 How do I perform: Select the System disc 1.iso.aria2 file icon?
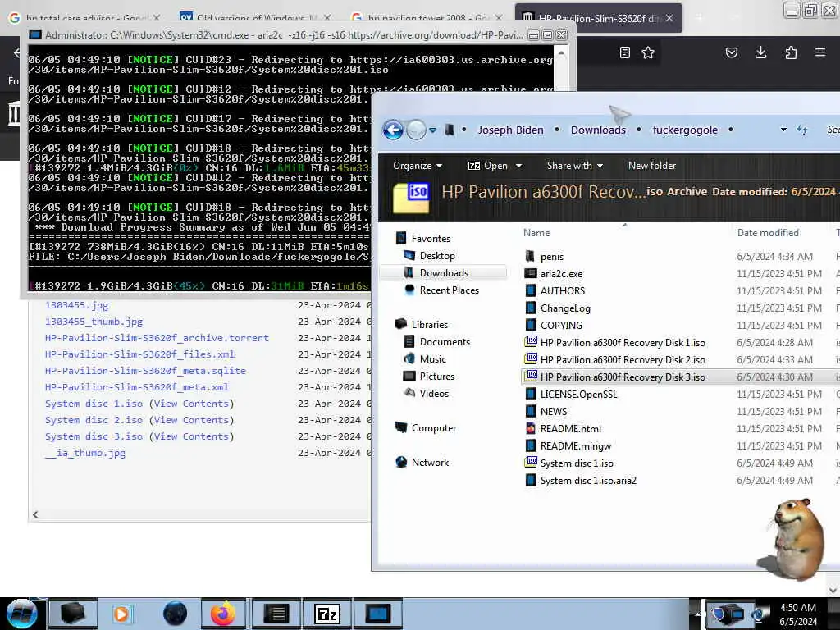[x=531, y=481]
